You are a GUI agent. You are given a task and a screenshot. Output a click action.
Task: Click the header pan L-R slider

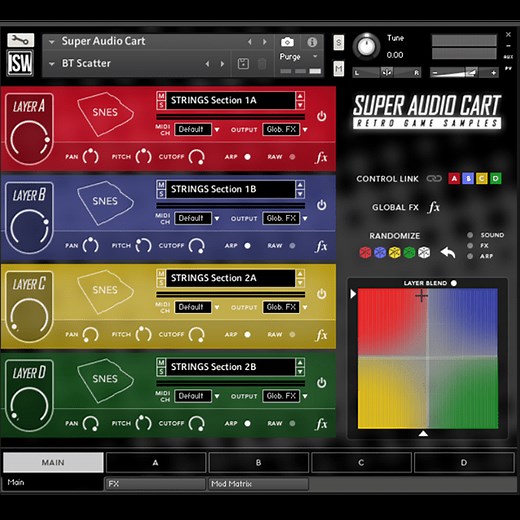pos(387,72)
